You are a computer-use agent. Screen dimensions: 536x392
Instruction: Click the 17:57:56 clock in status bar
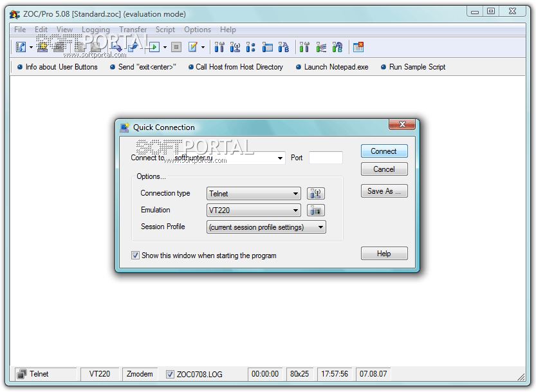335,374
